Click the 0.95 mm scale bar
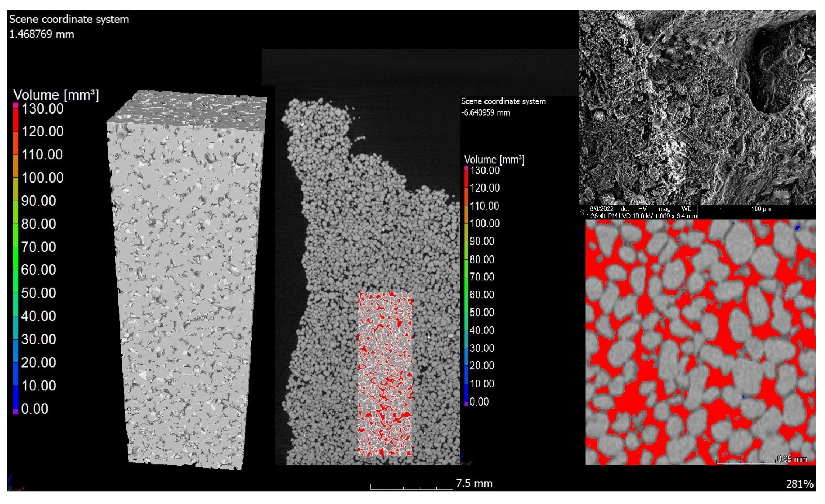Screen dimensions: 825x504 (745, 461)
